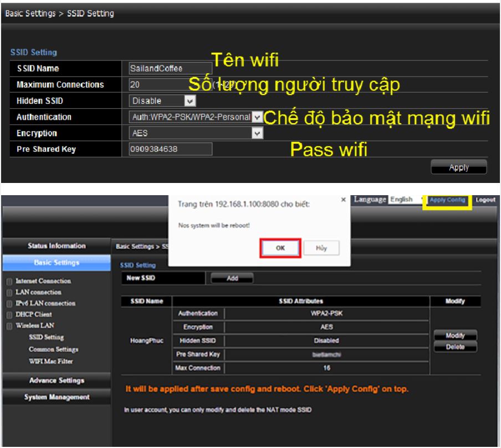Viewport: 501px width, 448px height.
Task: Click the icon beside Wireless LAN
Action: coord(7,325)
